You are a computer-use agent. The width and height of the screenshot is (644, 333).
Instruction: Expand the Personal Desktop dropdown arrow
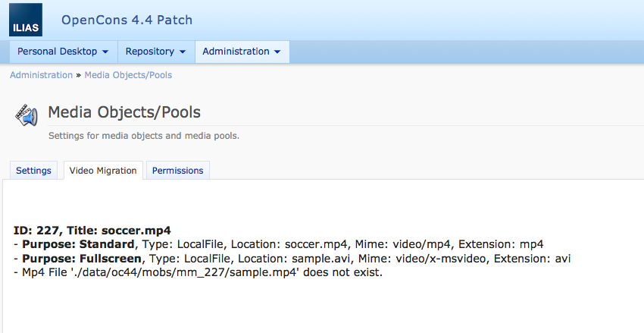pyautogui.click(x=105, y=52)
